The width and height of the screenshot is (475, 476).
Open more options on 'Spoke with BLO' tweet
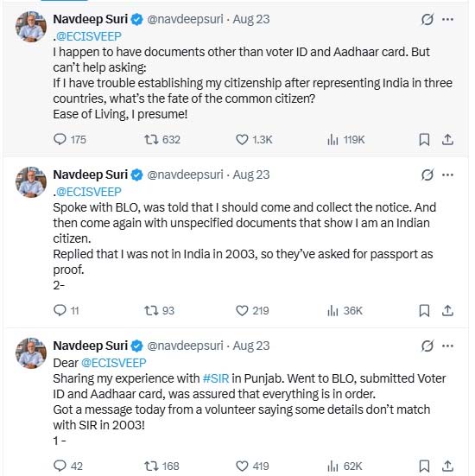pos(447,175)
